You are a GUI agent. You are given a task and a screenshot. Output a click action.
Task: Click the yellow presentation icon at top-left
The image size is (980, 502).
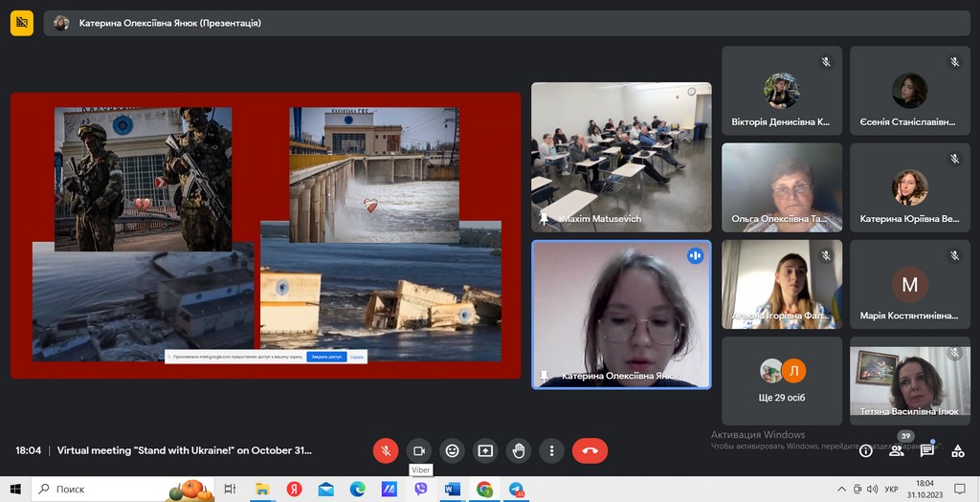pyautogui.click(x=22, y=23)
